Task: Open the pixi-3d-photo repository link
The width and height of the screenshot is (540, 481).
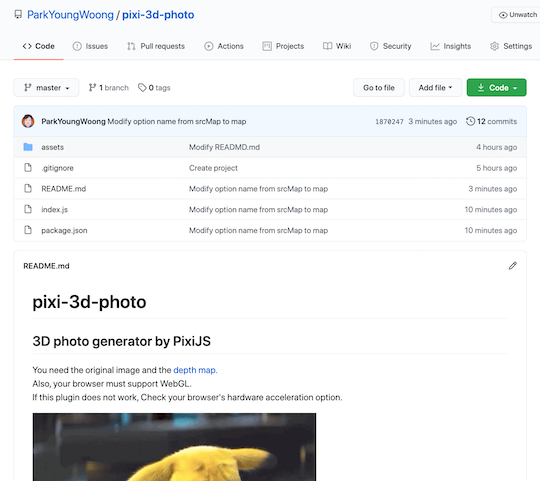Action: click(x=158, y=15)
